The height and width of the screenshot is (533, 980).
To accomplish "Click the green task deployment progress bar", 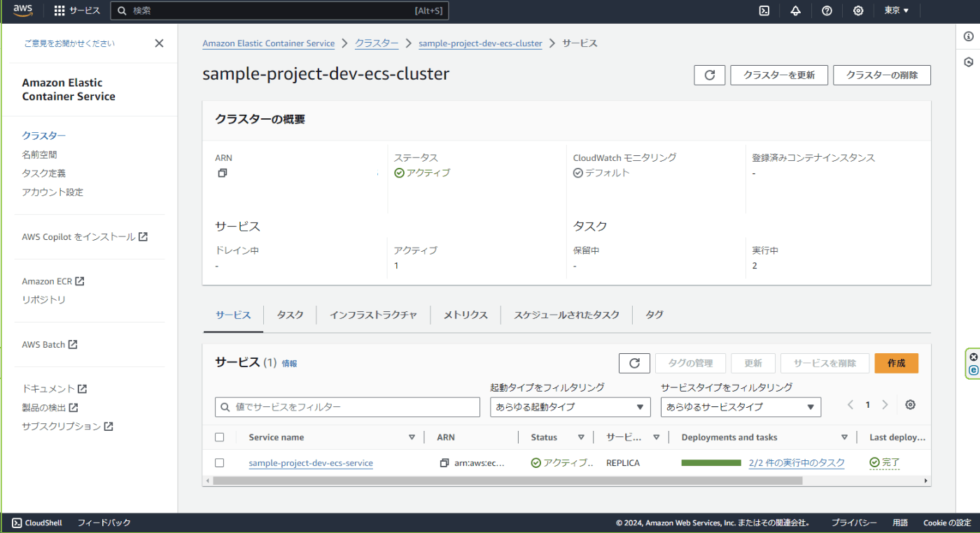I will [711, 463].
